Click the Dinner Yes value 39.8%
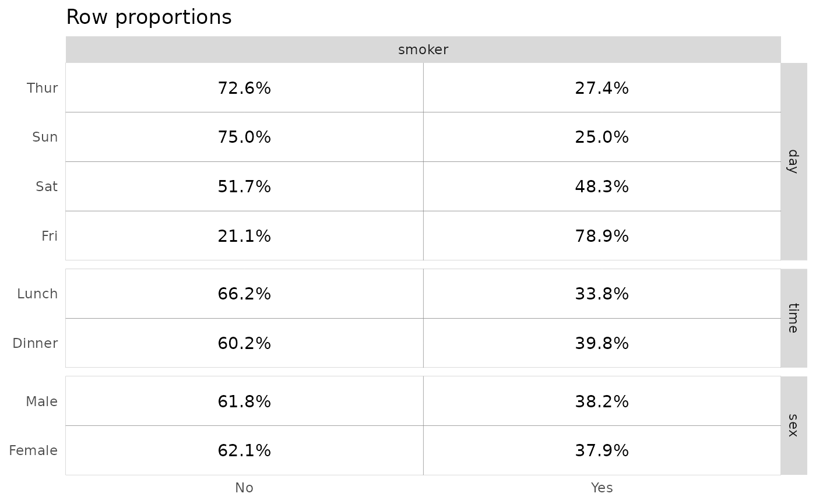The height and width of the screenshot is (504, 816). click(x=602, y=343)
